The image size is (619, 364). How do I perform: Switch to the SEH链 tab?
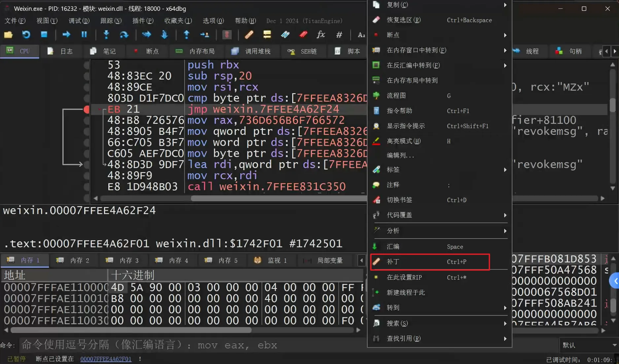[302, 51]
